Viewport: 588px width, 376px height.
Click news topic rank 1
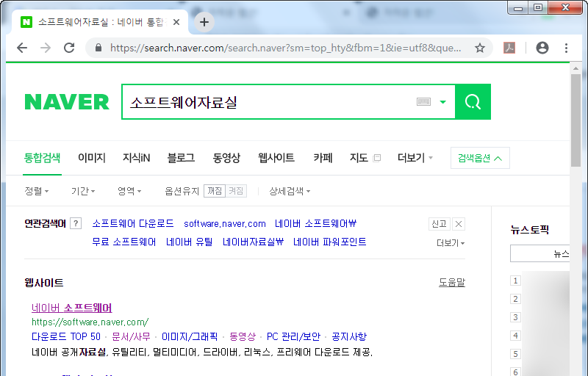point(515,281)
